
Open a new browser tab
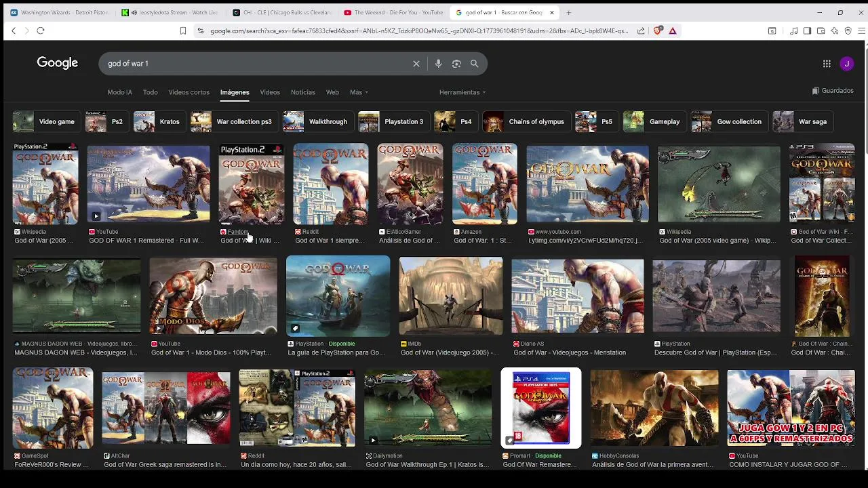coord(568,12)
